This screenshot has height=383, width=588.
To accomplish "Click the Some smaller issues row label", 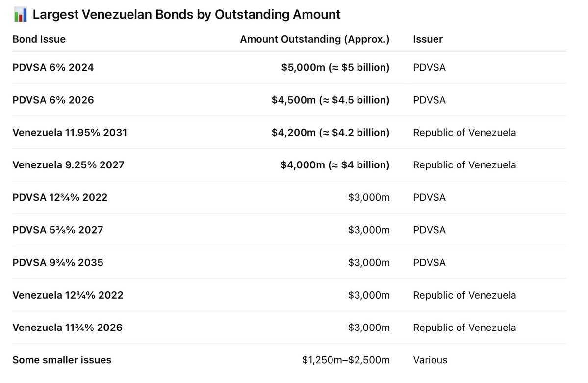I will (x=62, y=360).
